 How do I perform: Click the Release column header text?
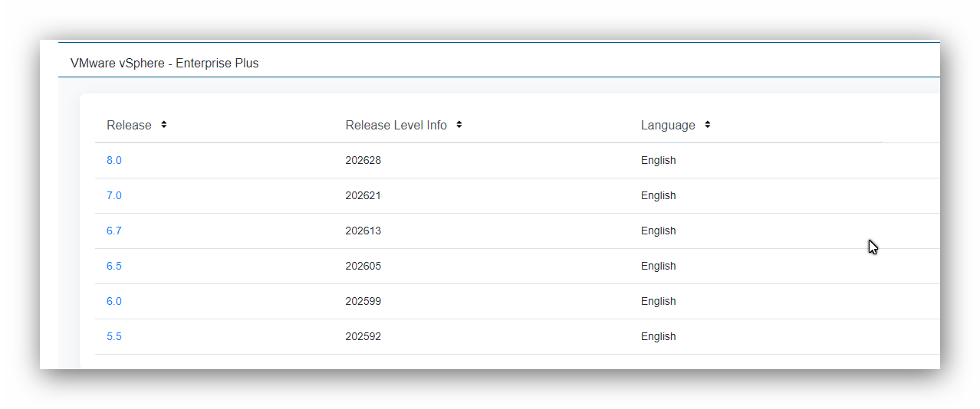click(x=129, y=125)
